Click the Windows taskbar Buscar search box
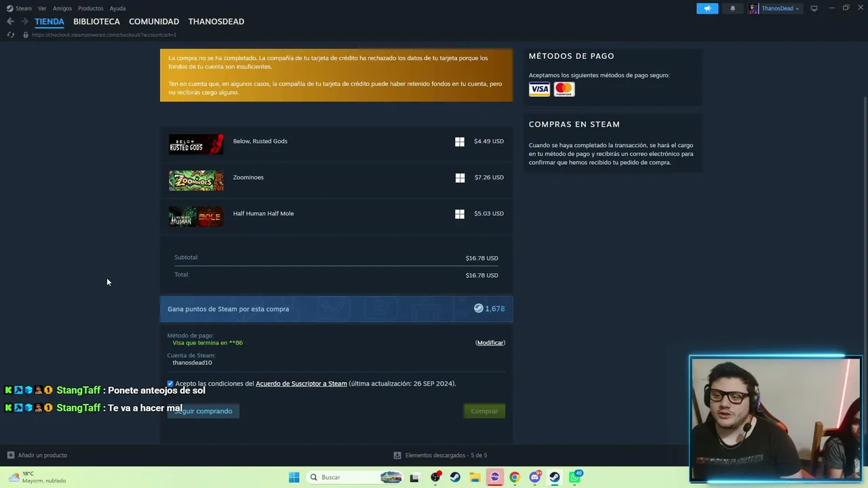 tap(355, 477)
